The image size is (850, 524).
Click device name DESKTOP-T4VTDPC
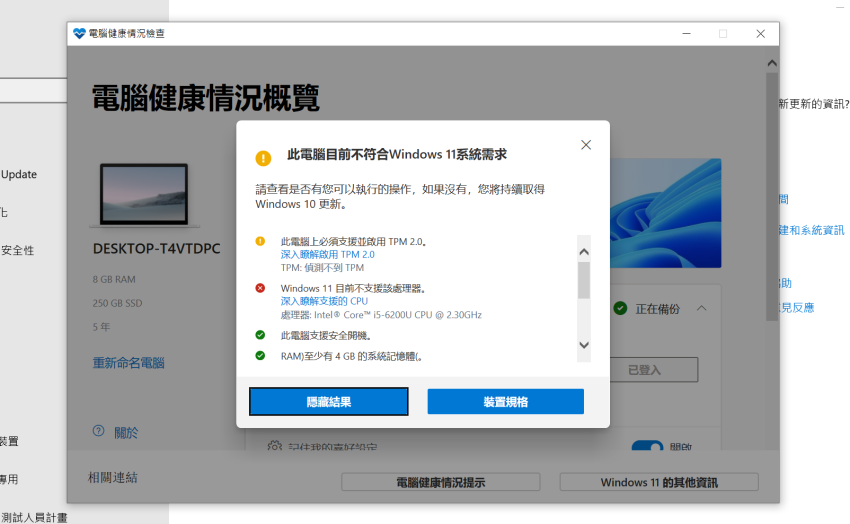pyautogui.click(x=157, y=249)
